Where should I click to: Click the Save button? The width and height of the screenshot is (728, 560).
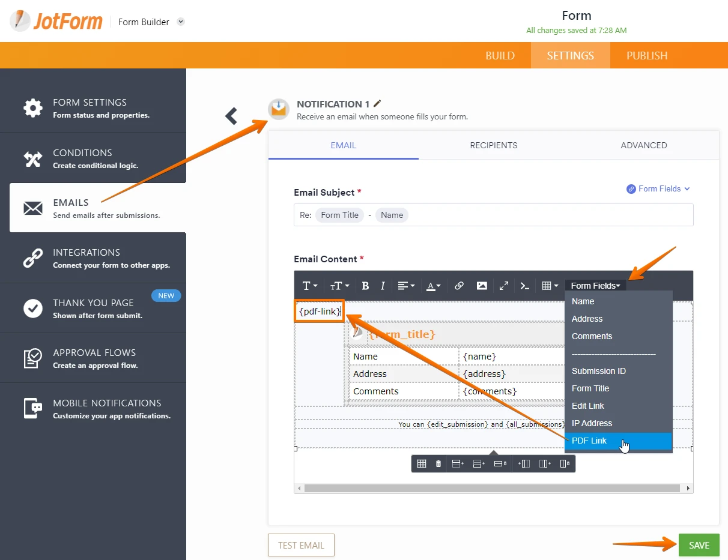coord(699,545)
